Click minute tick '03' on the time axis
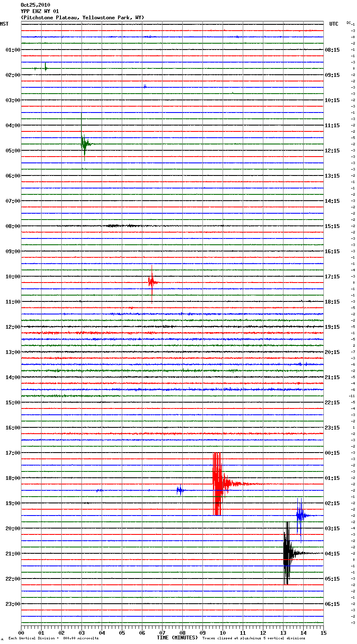357x644 pixels. click(81, 633)
